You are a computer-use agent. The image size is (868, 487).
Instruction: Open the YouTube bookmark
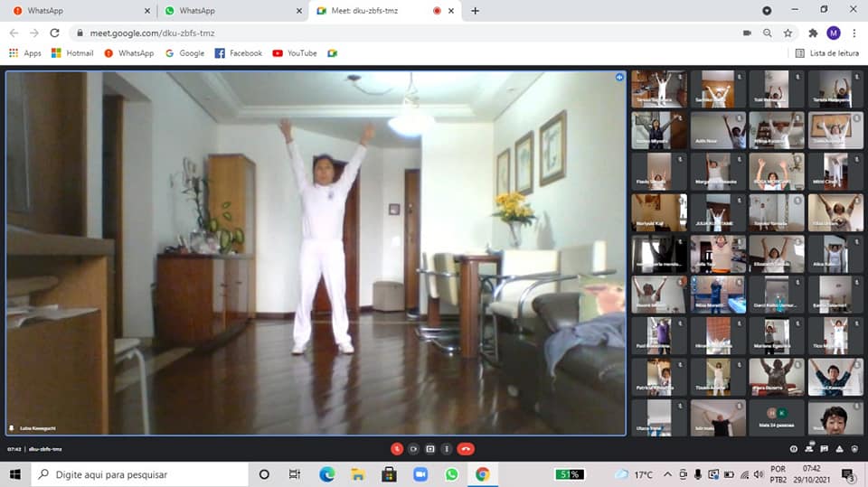coord(295,53)
